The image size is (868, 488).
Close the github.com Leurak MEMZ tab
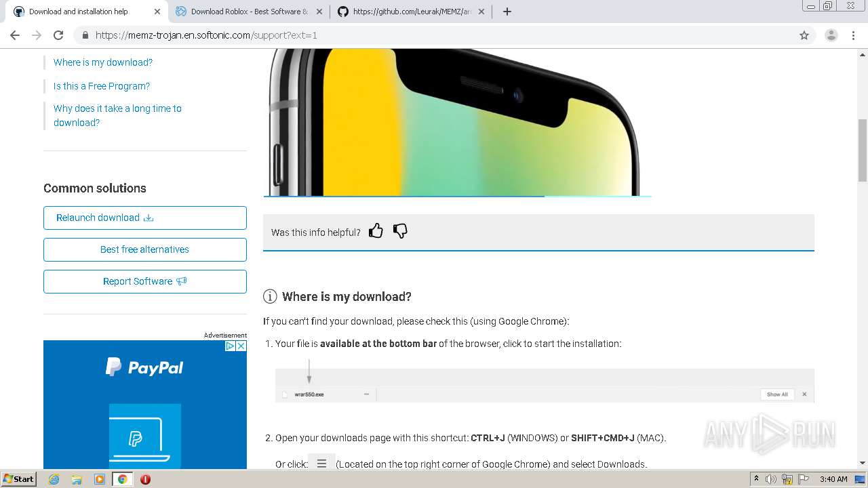[x=481, y=12]
